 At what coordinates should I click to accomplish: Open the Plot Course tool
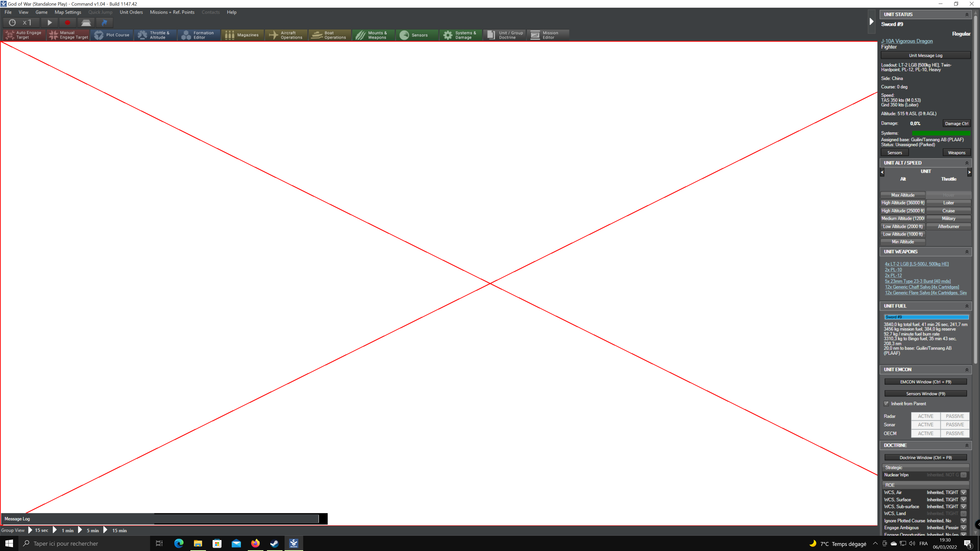[x=112, y=35]
